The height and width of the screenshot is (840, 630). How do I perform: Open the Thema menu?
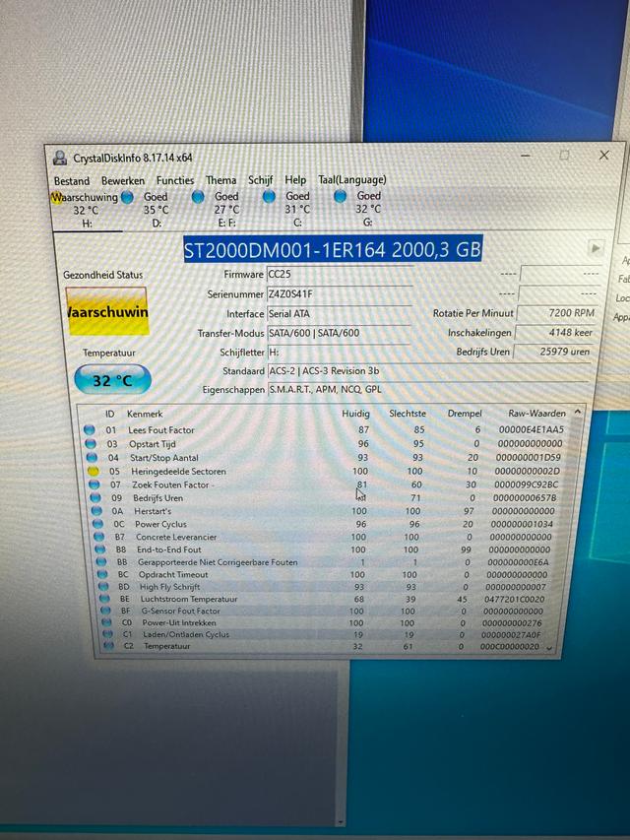[x=220, y=180]
